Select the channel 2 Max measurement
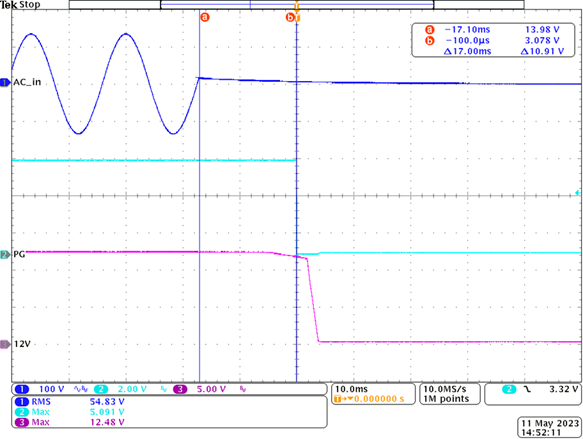The height and width of the screenshot is (439, 583). (70, 412)
